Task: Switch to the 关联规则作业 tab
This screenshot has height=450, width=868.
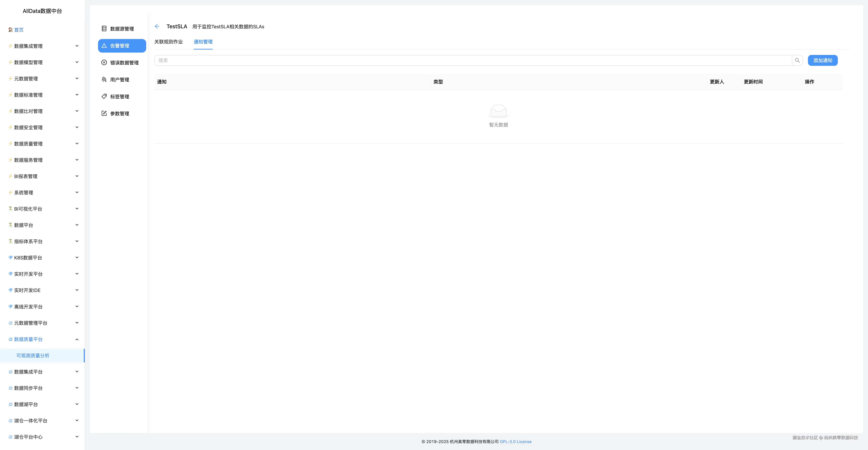Action: [168, 42]
